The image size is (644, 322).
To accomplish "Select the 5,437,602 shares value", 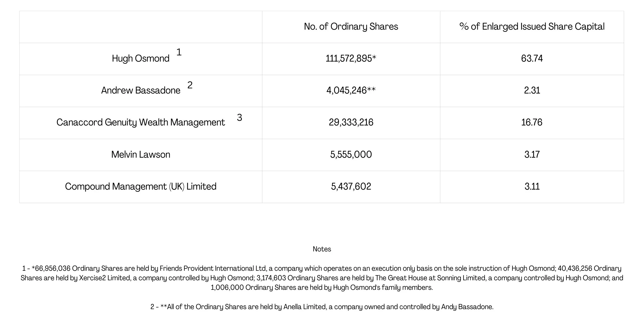I will point(351,187).
